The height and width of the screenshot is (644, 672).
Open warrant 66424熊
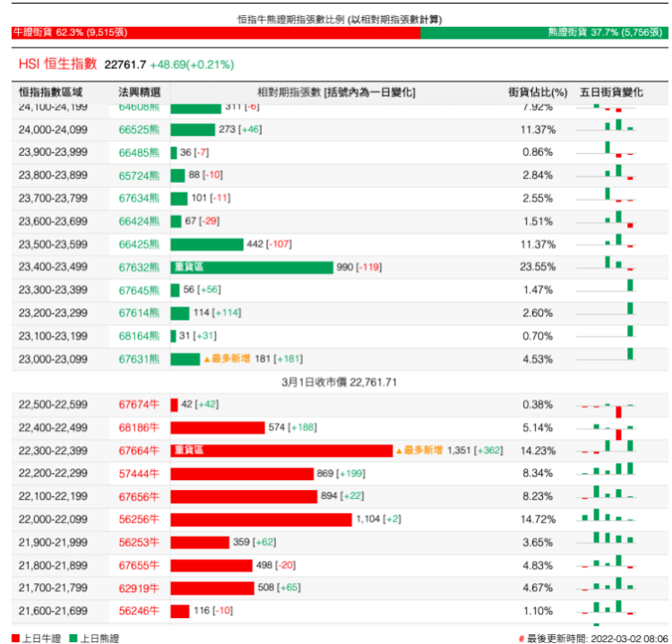tap(139, 221)
